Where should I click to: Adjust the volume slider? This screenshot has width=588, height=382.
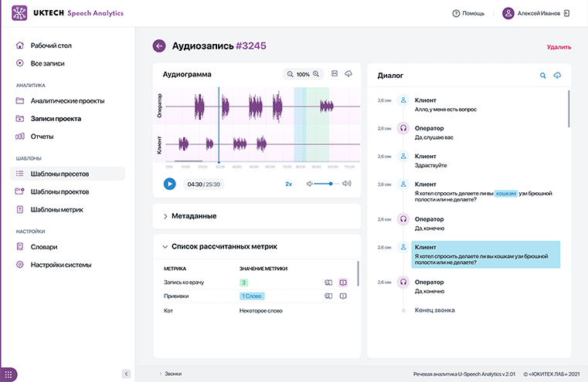pyautogui.click(x=330, y=184)
